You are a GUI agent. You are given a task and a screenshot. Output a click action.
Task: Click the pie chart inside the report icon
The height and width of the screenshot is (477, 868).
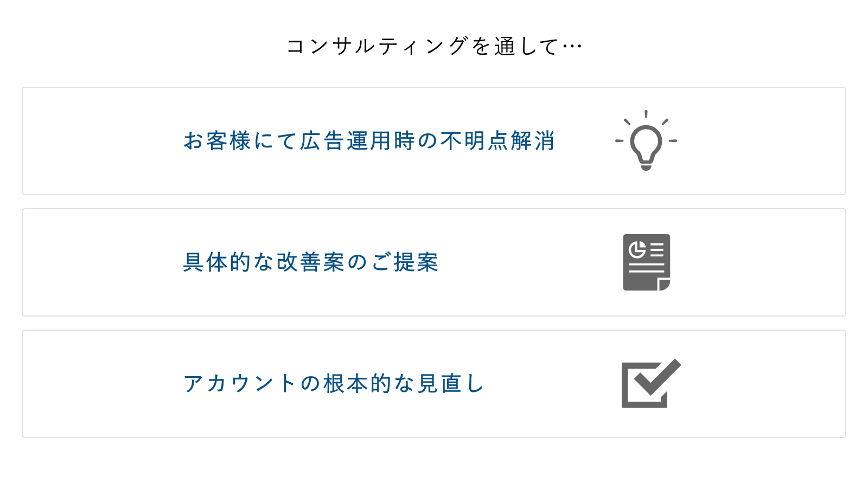637,250
